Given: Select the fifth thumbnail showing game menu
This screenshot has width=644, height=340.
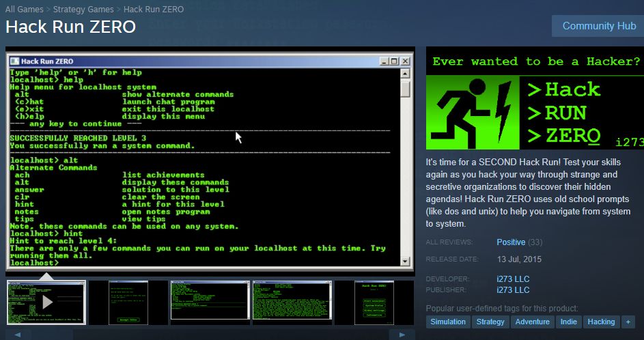Looking at the screenshot, I should (x=374, y=302).
